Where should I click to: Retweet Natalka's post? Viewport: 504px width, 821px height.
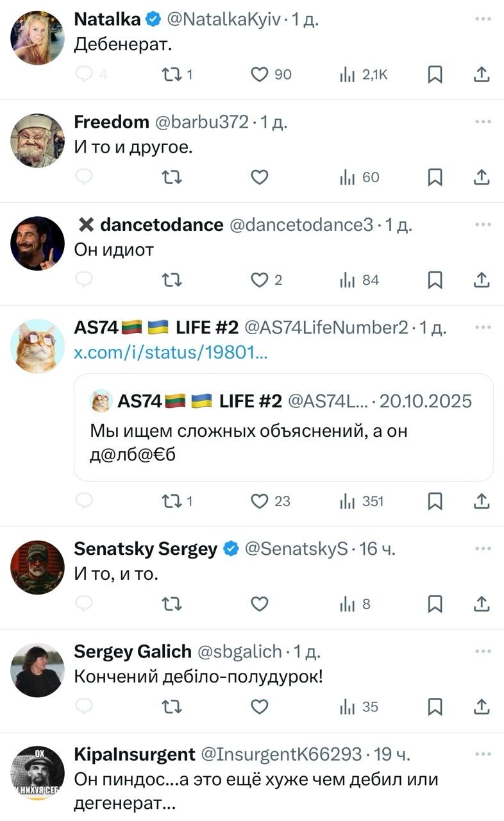pyautogui.click(x=171, y=75)
